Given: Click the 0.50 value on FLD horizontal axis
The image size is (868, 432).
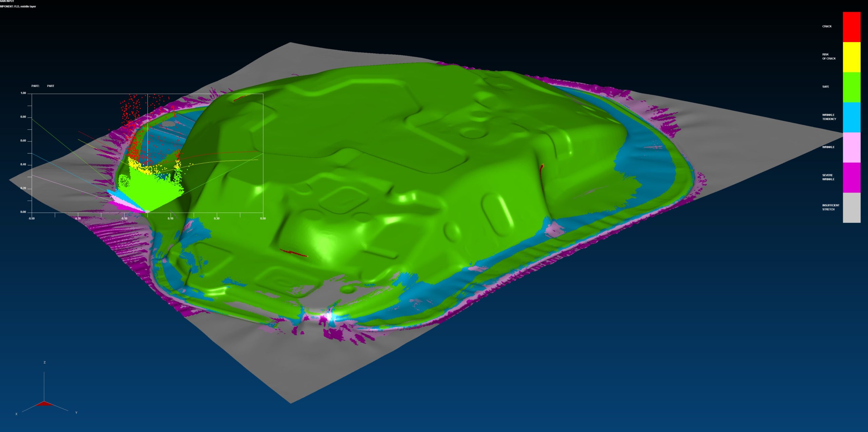Looking at the screenshot, I should pos(263,219).
